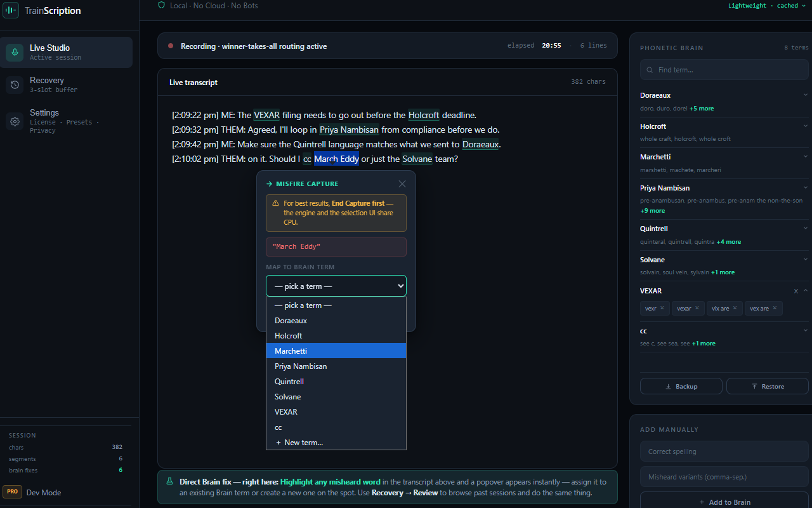Remove the 'vexr' variant chip
812x508 pixels.
[662, 308]
